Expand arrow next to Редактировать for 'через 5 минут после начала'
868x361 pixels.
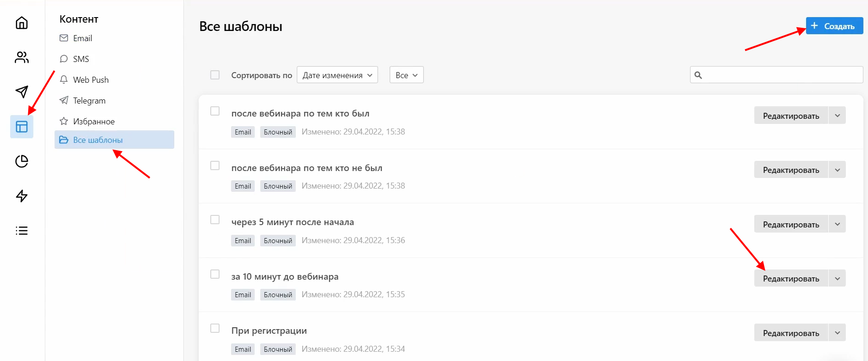point(837,224)
